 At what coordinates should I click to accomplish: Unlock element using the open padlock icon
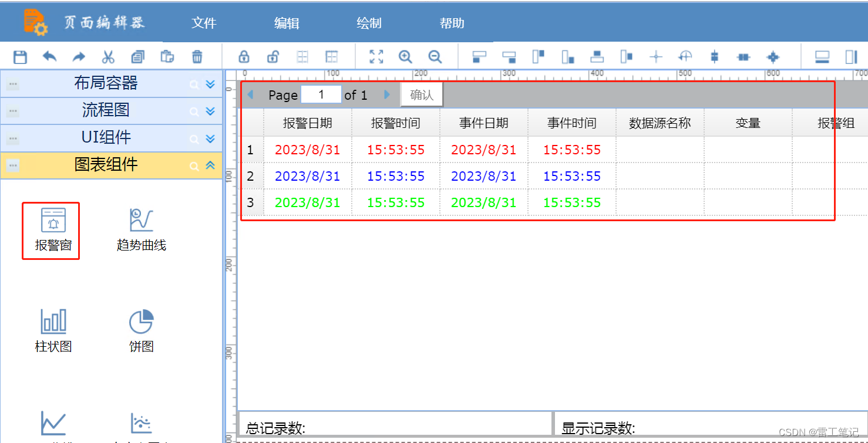273,57
